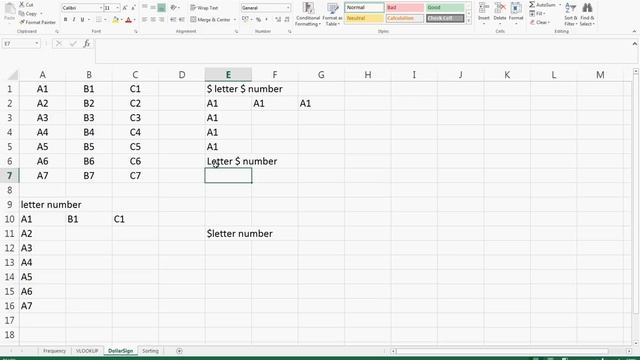
Task: Toggle Underline formatting
Action: [x=82, y=20]
